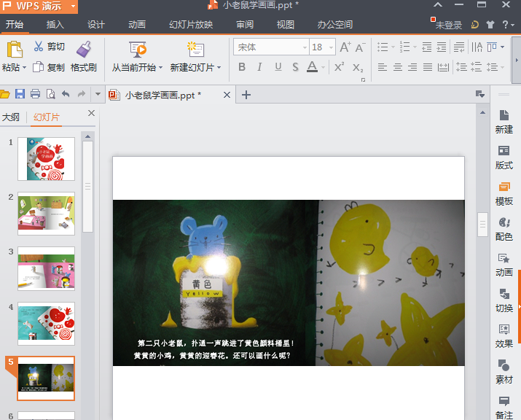Open the Effects (效果) sidebar panel

pos(504,336)
